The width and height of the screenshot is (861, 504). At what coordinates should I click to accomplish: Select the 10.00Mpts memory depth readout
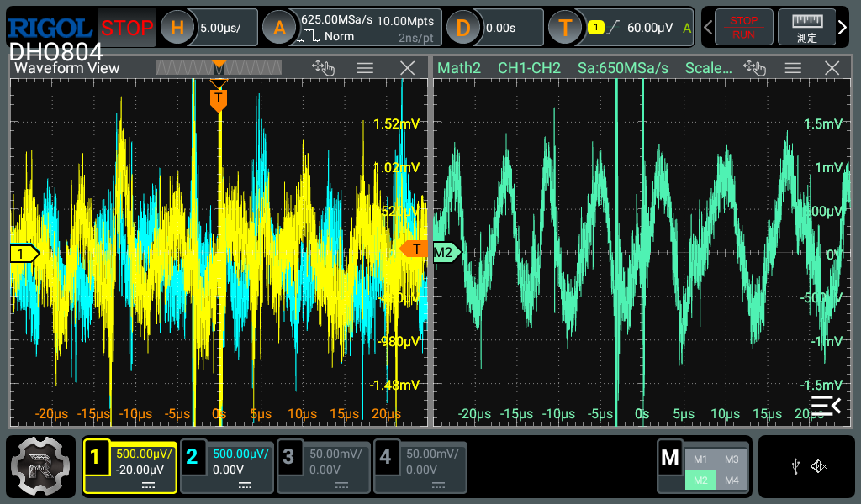(405, 21)
